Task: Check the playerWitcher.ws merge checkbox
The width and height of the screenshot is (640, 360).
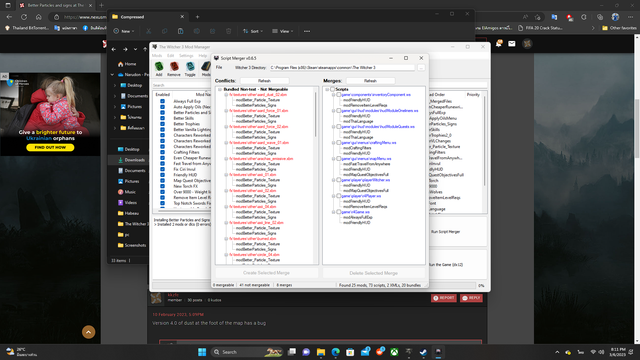Action: [338, 180]
